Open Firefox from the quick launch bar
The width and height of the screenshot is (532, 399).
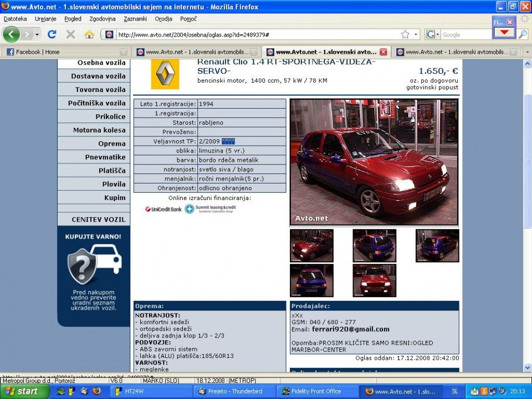pos(96,391)
